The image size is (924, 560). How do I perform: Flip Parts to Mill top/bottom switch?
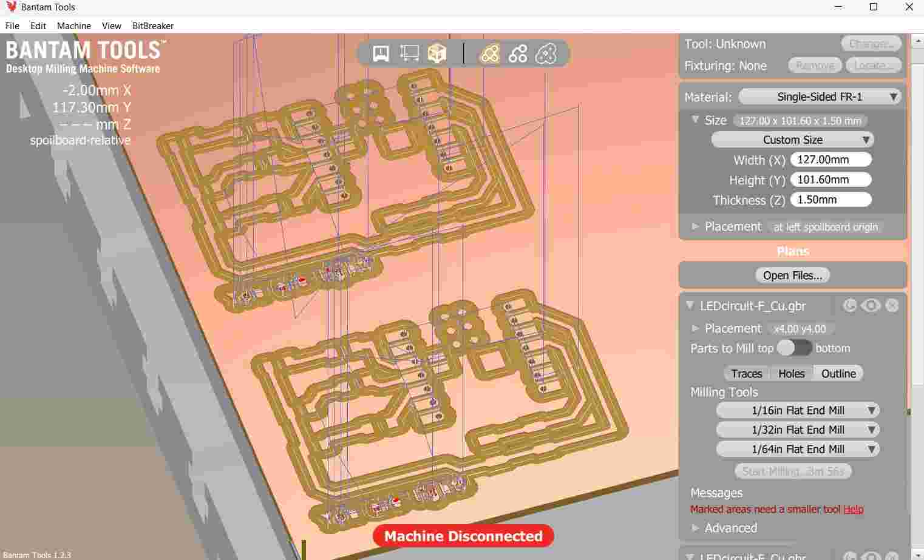tap(795, 348)
